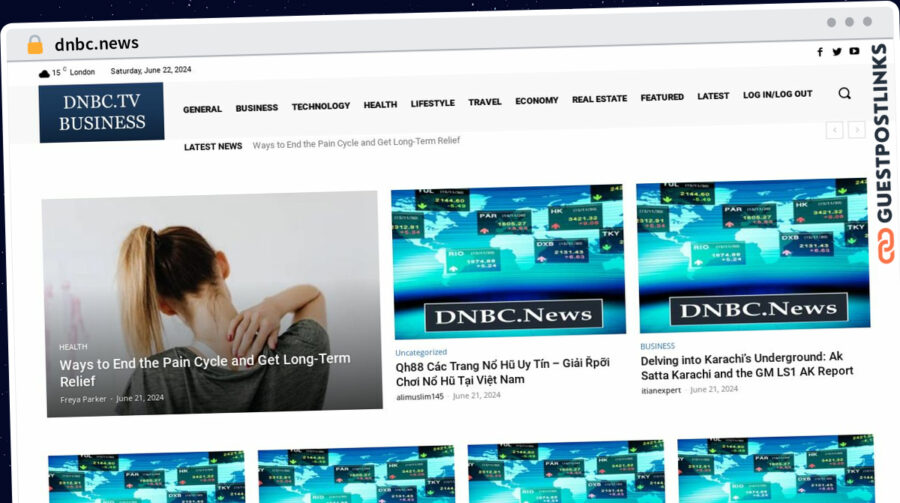Open author Freya Parker's profile

click(x=83, y=399)
